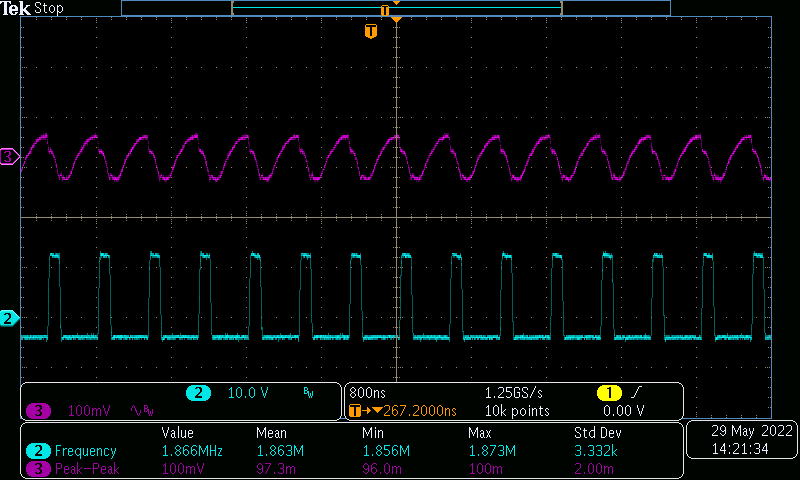Click the 2.00m peak-peak std dev value

point(594,468)
